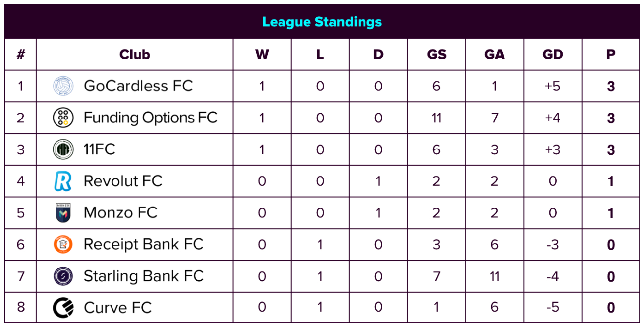
Task: Click the Starling Bank FC logo
Action: [63, 276]
